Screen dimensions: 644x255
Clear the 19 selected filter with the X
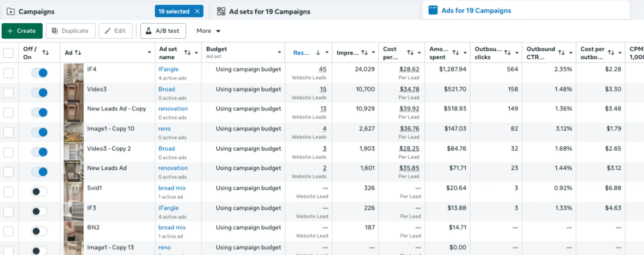[197, 11]
